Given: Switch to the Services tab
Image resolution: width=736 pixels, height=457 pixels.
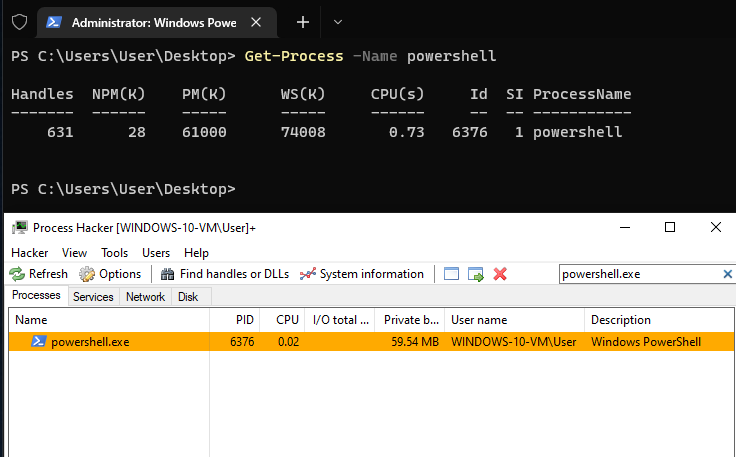Looking at the screenshot, I should tap(93, 297).
